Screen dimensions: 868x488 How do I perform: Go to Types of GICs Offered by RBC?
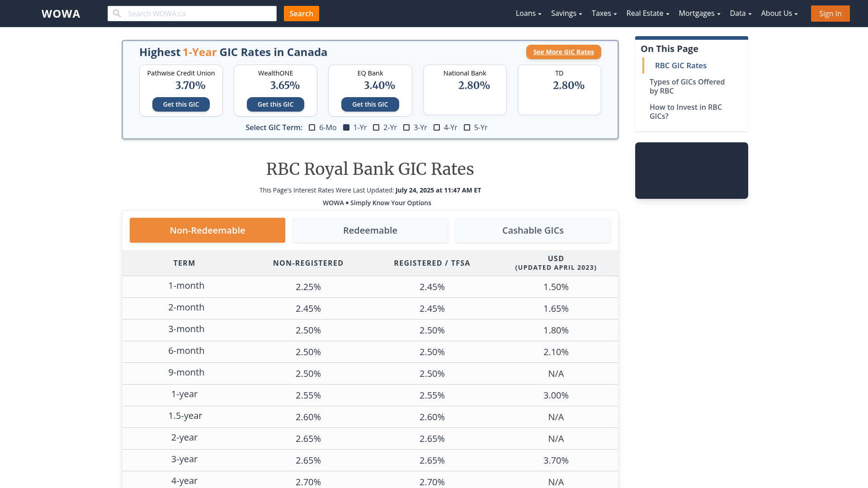tap(687, 86)
